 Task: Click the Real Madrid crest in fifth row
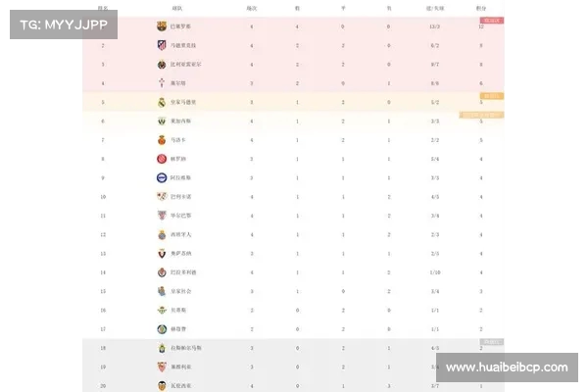[162, 102]
